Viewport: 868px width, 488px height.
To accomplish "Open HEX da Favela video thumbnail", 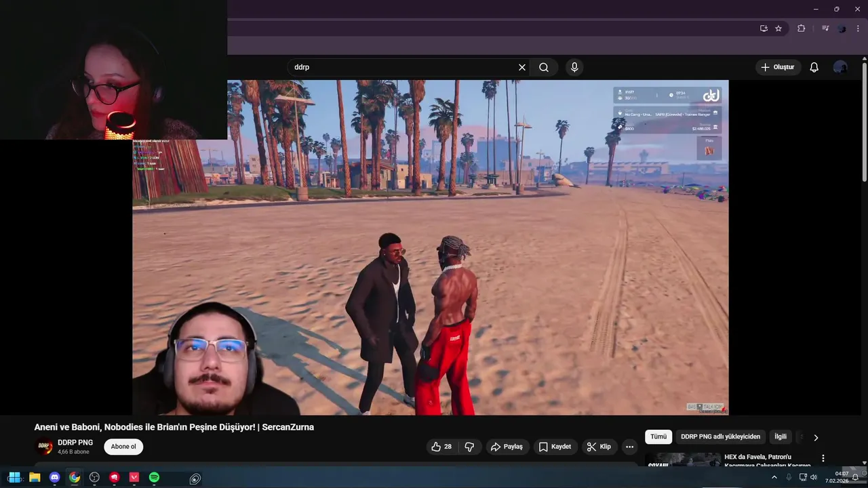I will 682,460.
